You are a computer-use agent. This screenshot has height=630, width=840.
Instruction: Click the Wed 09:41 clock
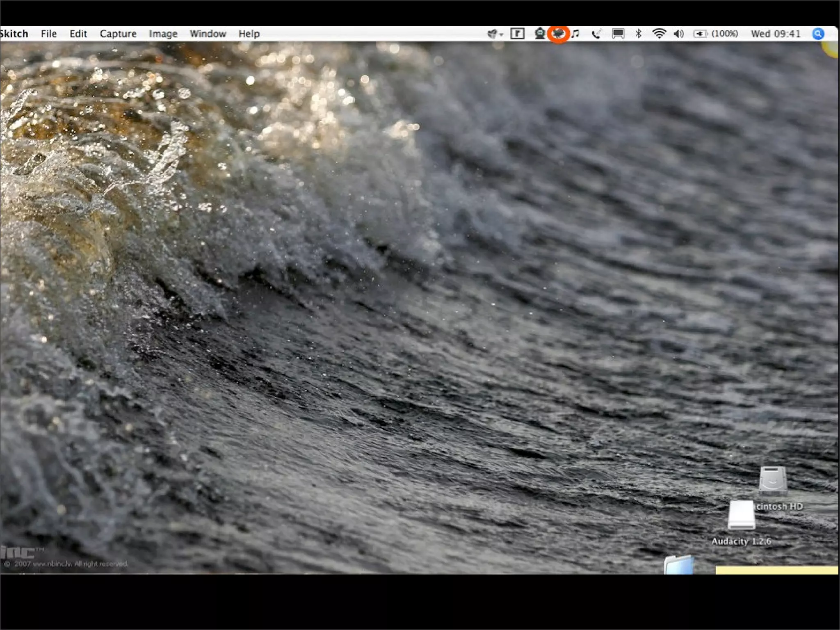[775, 34]
